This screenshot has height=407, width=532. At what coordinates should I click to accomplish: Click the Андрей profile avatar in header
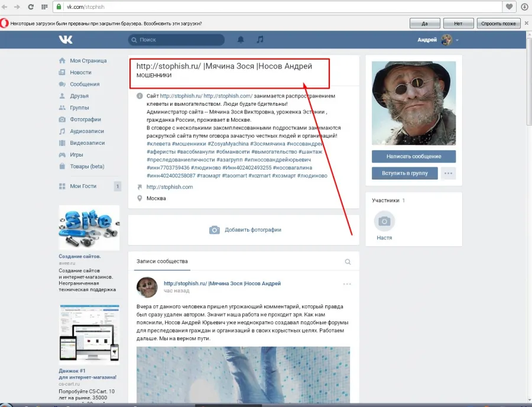pos(446,40)
